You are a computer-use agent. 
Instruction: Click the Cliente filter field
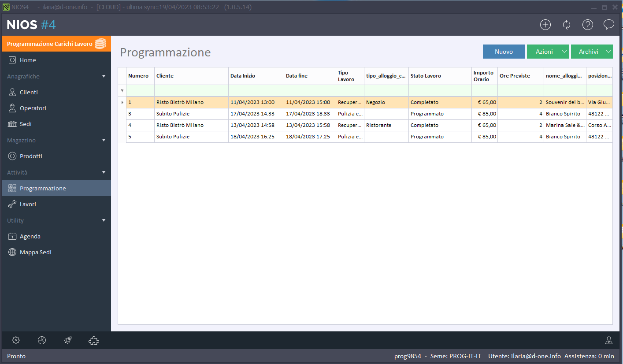coord(191,91)
